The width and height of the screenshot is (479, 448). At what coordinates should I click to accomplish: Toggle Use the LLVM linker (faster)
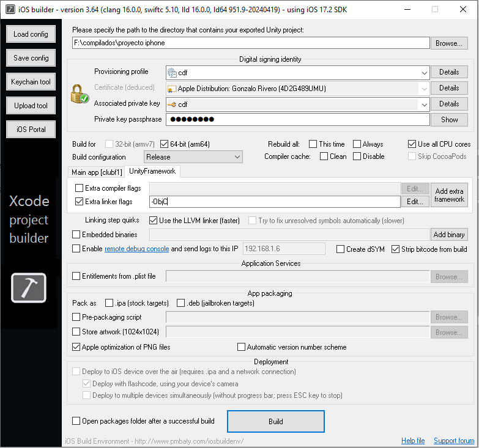[x=153, y=221]
